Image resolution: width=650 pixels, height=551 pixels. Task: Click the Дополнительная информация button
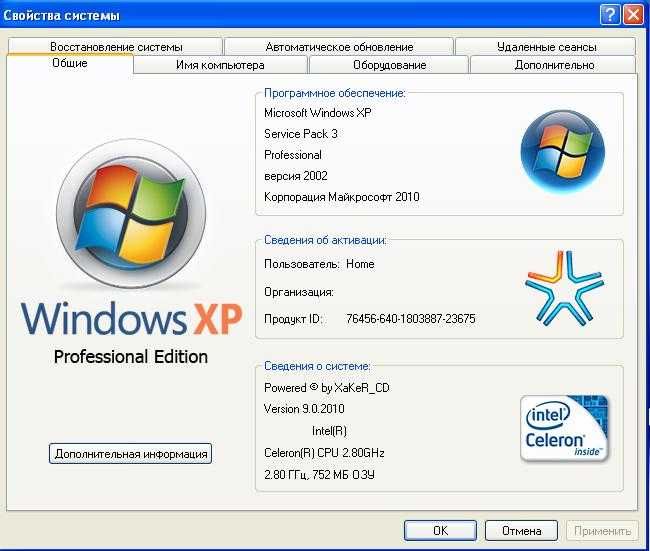(x=131, y=453)
